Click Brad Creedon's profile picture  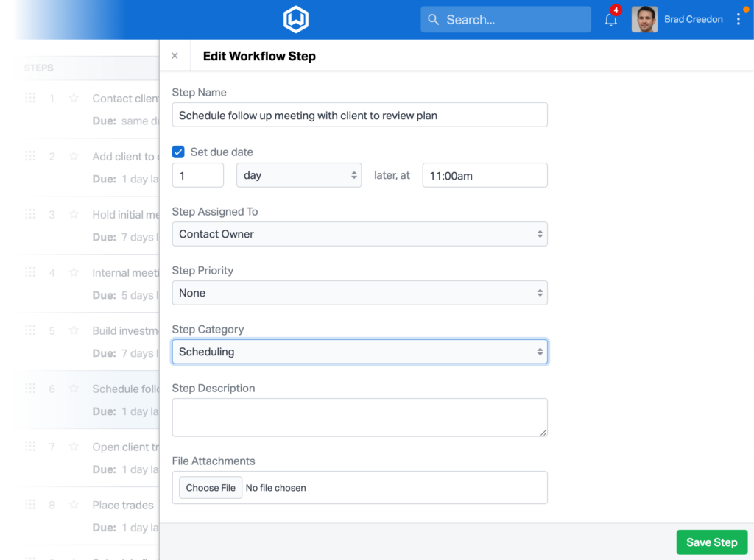point(644,19)
